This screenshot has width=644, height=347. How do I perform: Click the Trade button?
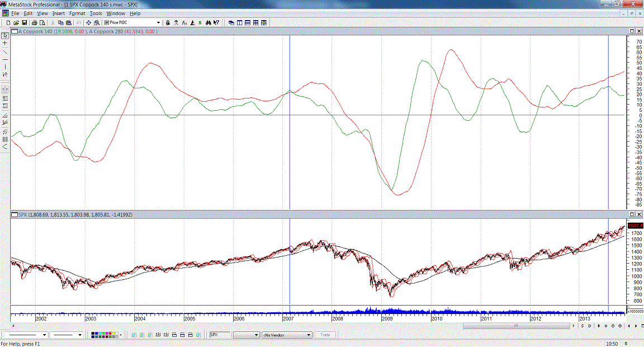coord(325,335)
